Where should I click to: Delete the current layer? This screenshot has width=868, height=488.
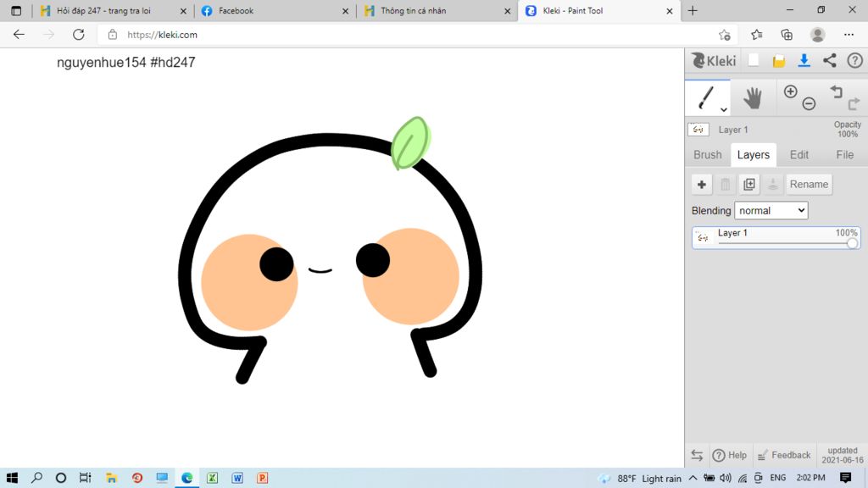(726, 184)
